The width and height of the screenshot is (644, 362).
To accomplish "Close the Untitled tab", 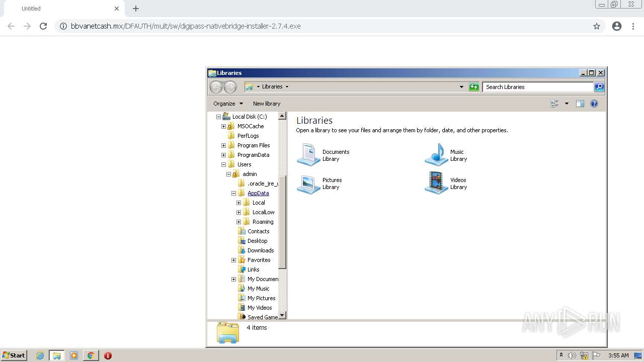I will click(x=117, y=9).
